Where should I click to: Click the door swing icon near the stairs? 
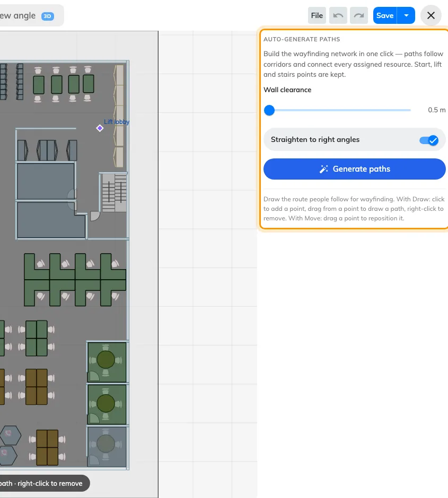click(95, 216)
